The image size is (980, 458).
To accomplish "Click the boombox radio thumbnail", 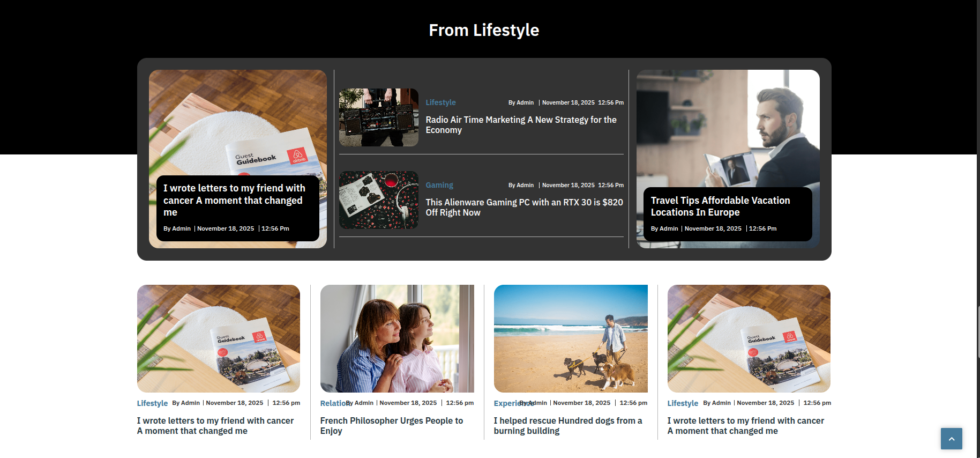I will click(x=378, y=117).
